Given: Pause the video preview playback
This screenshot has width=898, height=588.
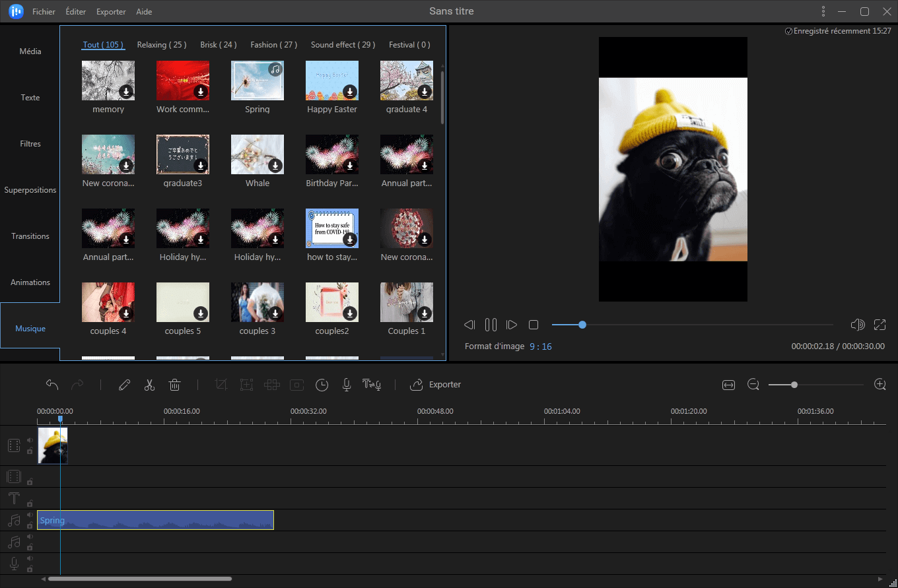Looking at the screenshot, I should (491, 325).
